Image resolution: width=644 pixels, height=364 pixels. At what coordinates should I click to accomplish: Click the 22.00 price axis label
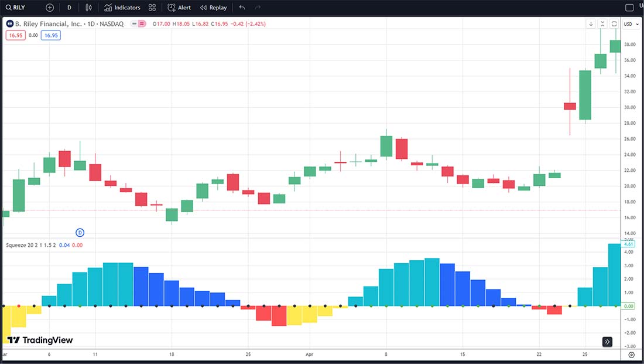[x=629, y=171]
